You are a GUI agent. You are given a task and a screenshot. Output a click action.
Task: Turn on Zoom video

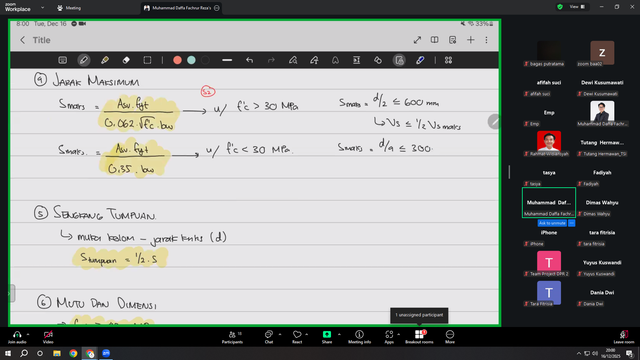point(48,337)
